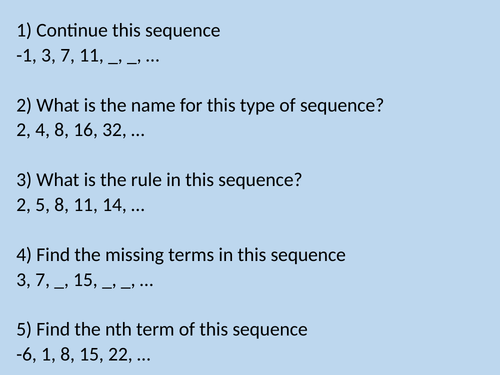
Task: Click question 2 about the sequence name
Action: click(200, 106)
